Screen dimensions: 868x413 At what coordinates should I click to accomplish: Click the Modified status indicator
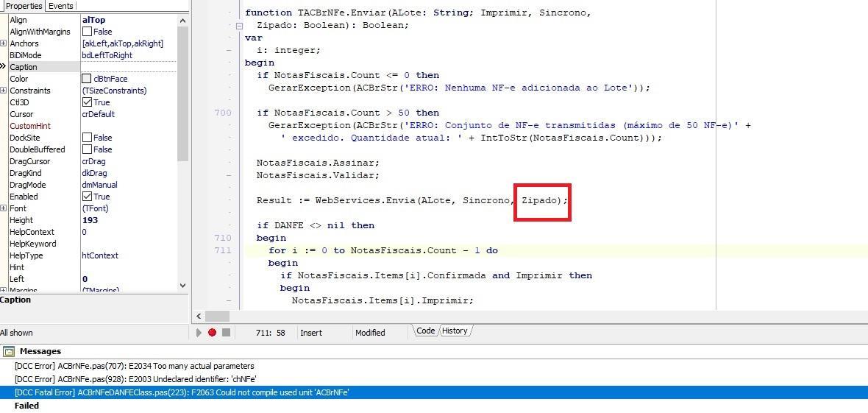click(x=370, y=333)
